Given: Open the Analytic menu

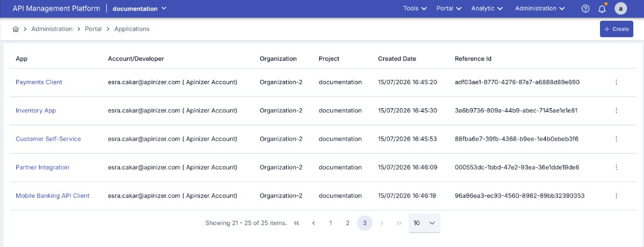Looking at the screenshot, I should click(x=487, y=9).
